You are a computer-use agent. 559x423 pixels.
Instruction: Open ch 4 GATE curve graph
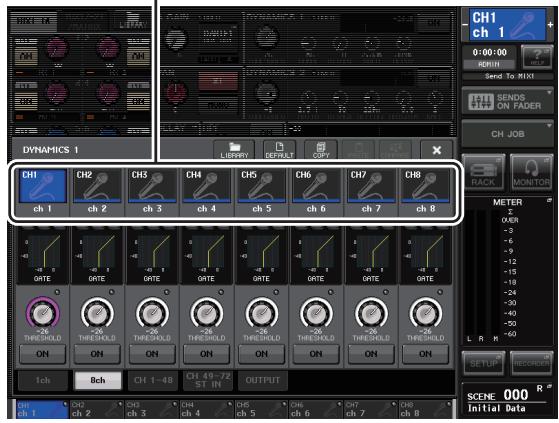[206, 256]
